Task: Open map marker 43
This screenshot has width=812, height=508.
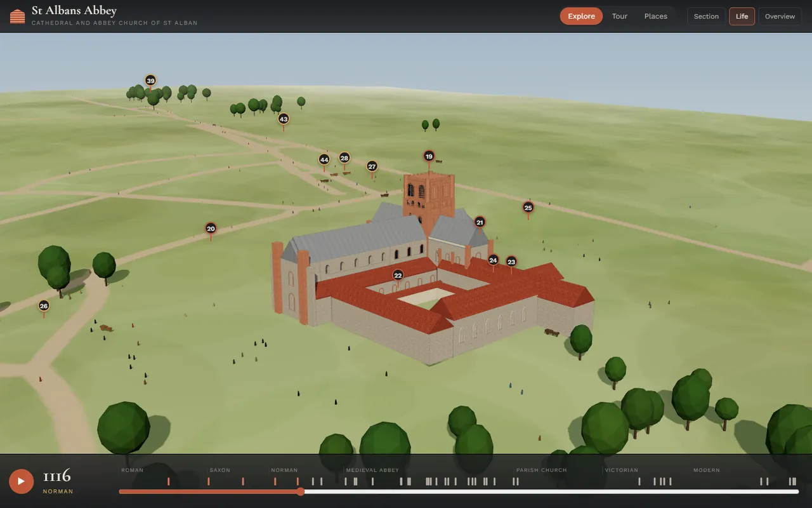Action: (x=284, y=119)
